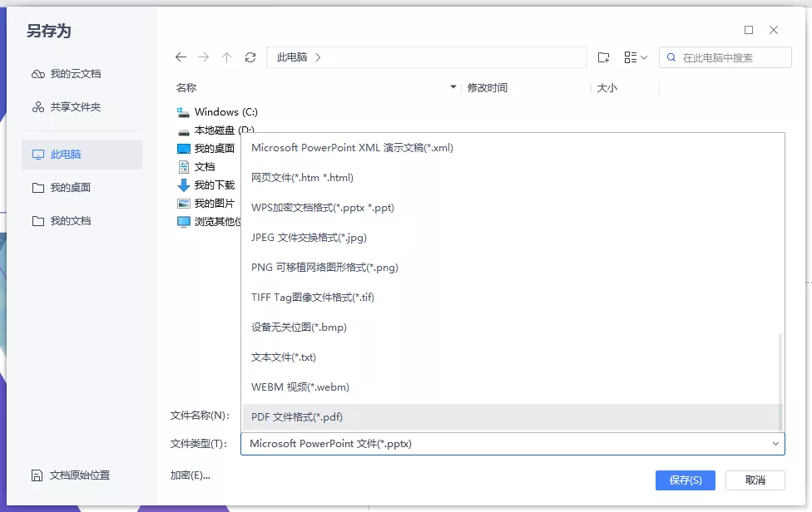Maximize the 另存为 dialog
This screenshot has width=812, height=512.
pos(749,30)
